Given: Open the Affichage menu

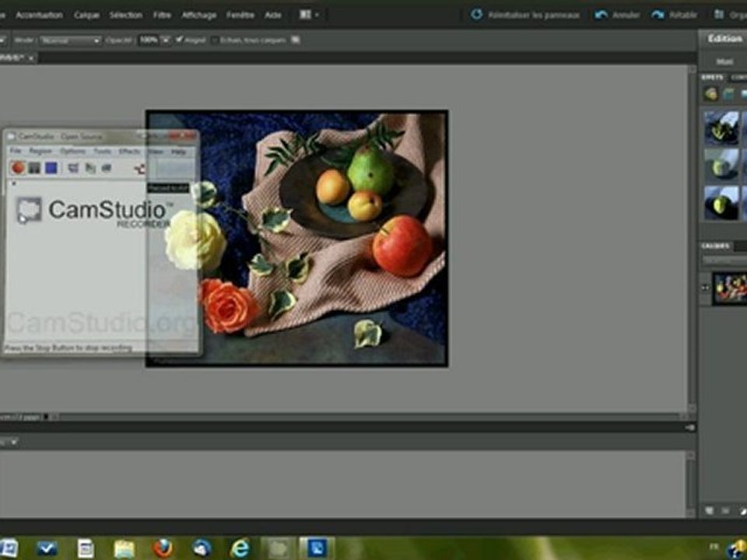Looking at the screenshot, I should [199, 16].
